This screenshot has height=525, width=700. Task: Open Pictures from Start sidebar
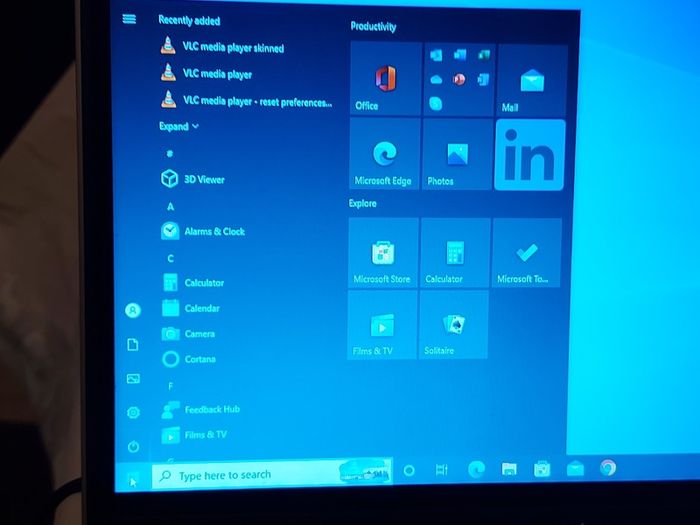coord(133,379)
